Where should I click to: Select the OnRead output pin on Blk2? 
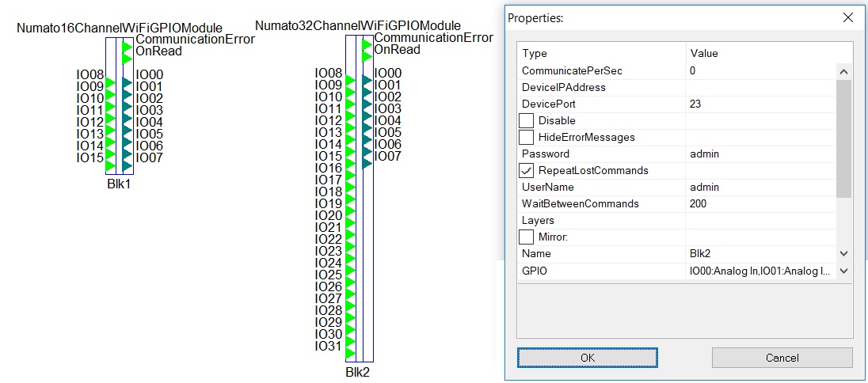click(x=367, y=56)
